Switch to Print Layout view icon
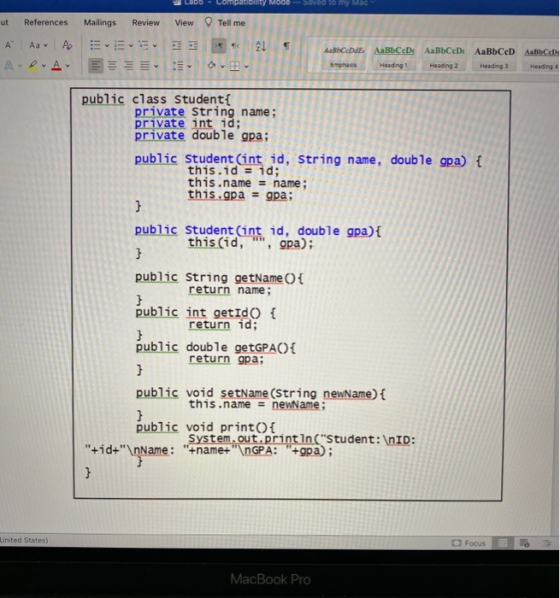The height and width of the screenshot is (598, 560). coord(503,543)
